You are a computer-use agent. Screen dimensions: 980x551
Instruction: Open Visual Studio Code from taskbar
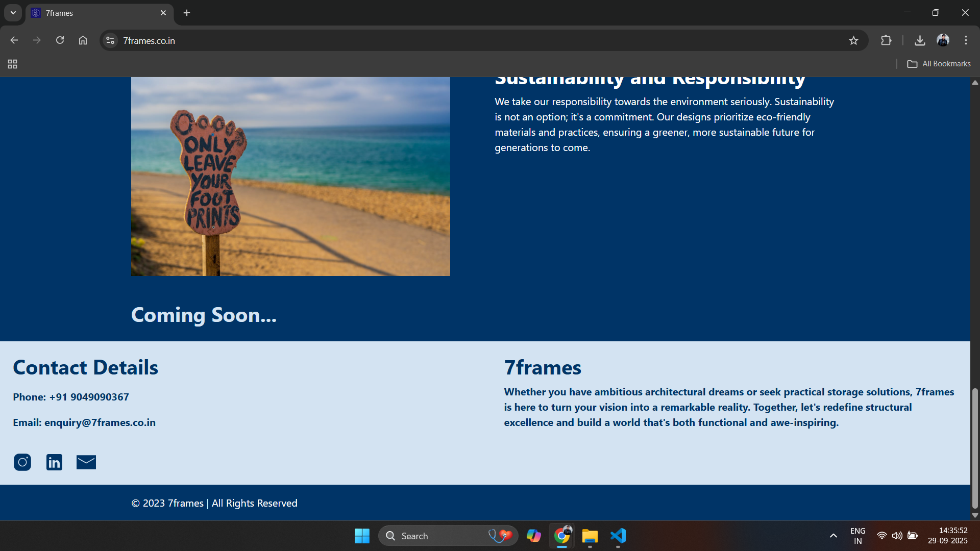(618, 536)
